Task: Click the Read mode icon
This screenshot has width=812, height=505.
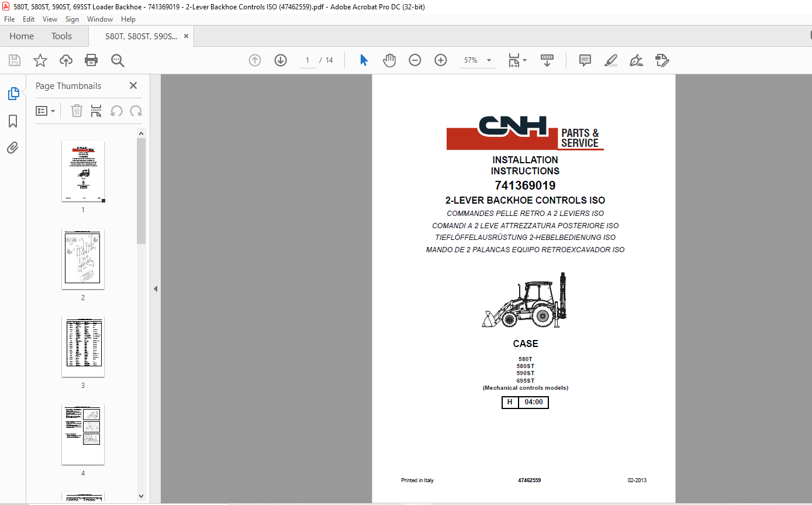Action: tap(547, 60)
